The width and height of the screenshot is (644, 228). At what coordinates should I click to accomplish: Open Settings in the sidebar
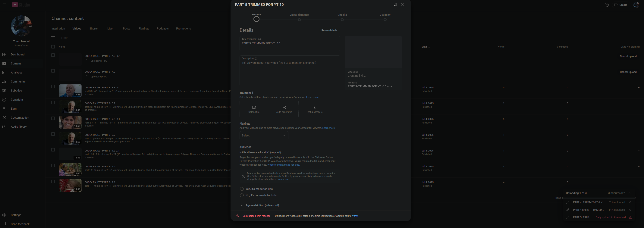click(x=16, y=215)
